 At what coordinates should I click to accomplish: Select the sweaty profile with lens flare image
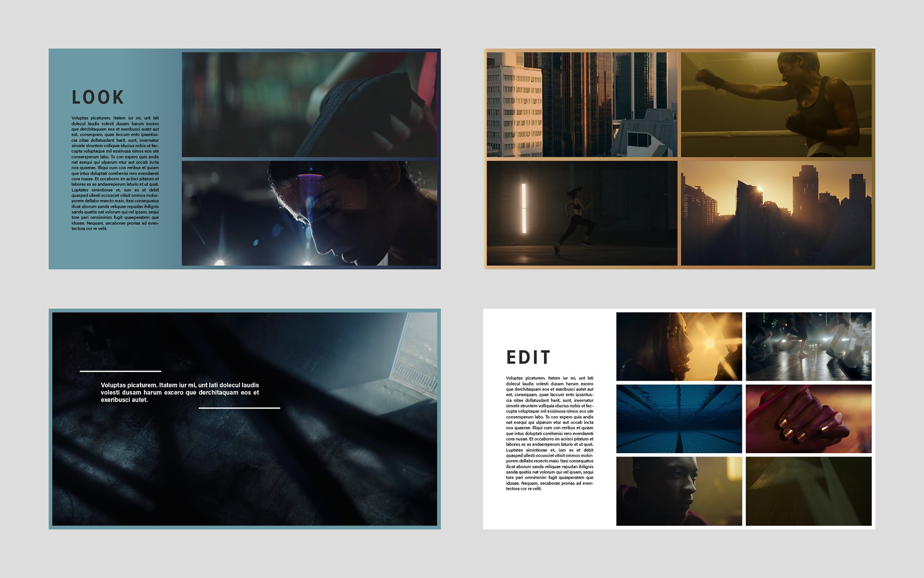[x=309, y=213]
